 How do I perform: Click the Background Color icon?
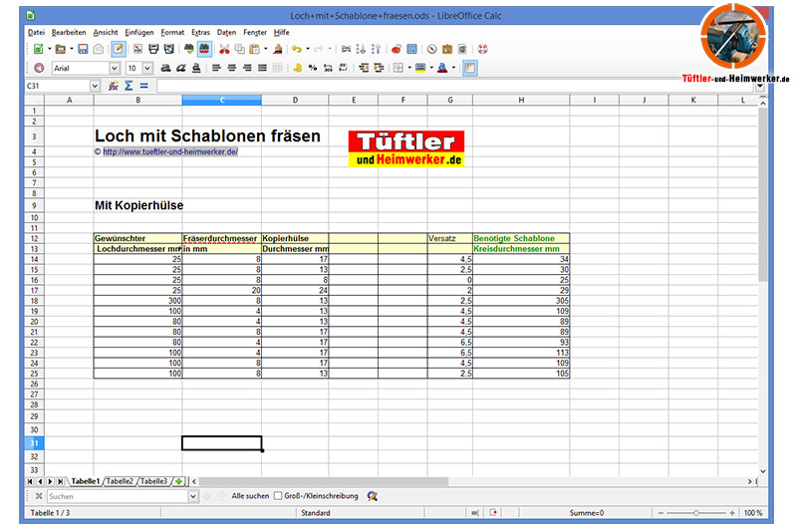[420, 68]
